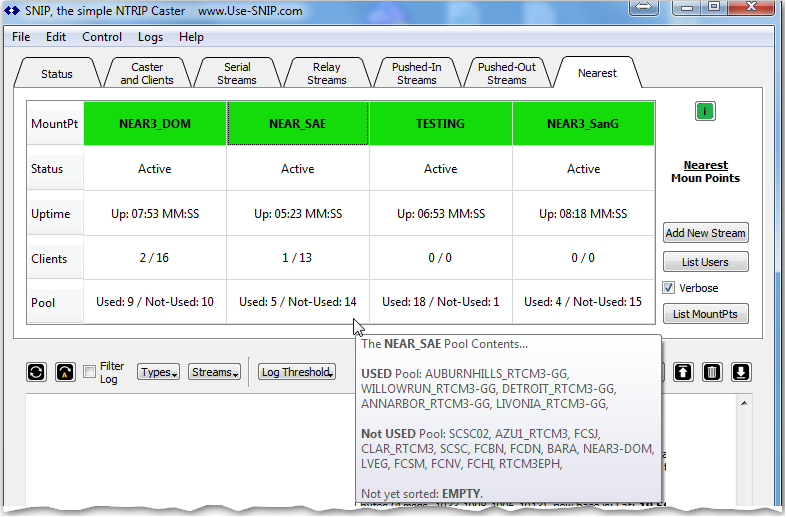Click the green info icon button
This screenshot has height=517, width=786.
tap(705, 111)
